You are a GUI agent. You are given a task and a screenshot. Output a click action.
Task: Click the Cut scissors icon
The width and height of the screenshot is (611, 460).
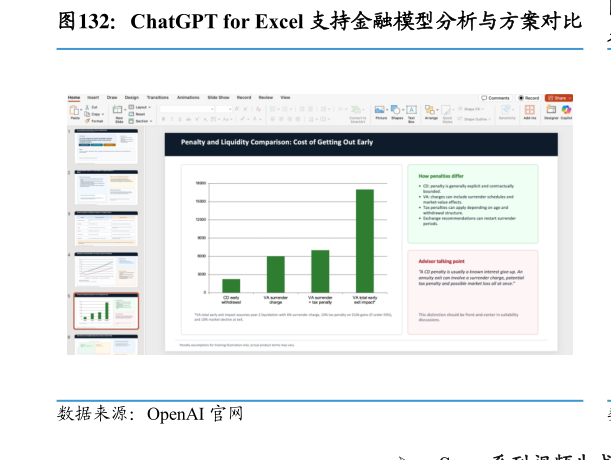[x=87, y=107]
